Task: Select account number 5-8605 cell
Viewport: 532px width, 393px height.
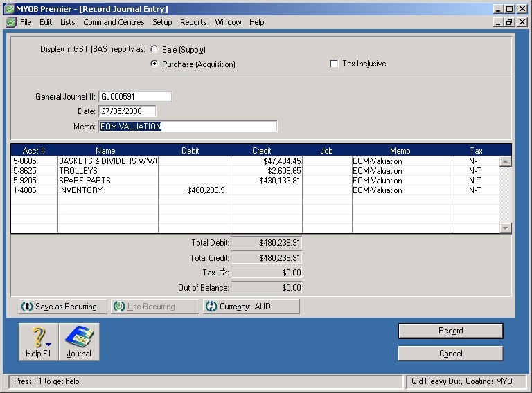Action: [x=34, y=161]
